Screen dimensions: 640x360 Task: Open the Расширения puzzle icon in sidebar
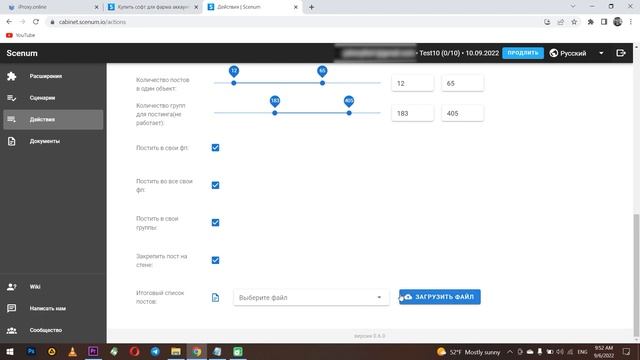tap(11, 76)
